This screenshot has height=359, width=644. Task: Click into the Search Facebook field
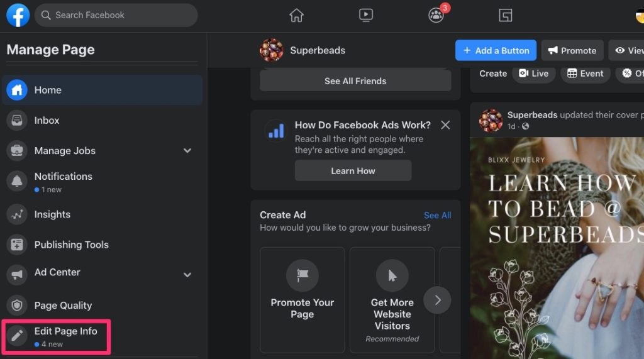click(116, 15)
